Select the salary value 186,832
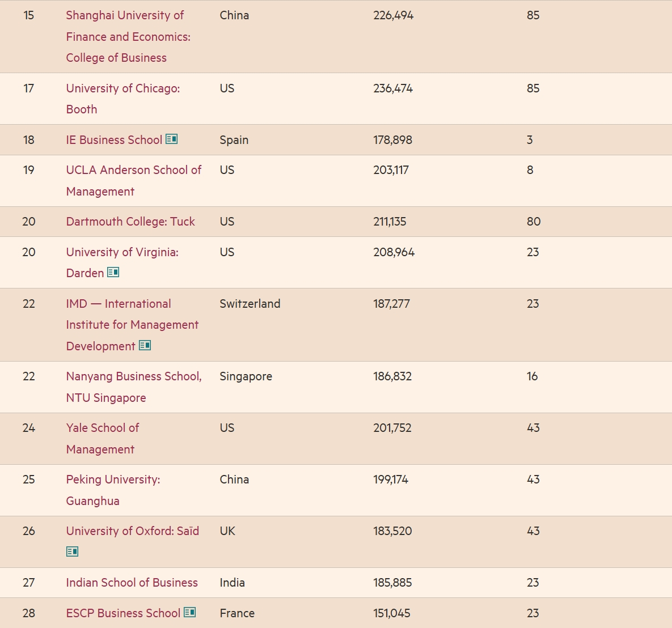Viewport: 672px width, 628px height. click(392, 376)
